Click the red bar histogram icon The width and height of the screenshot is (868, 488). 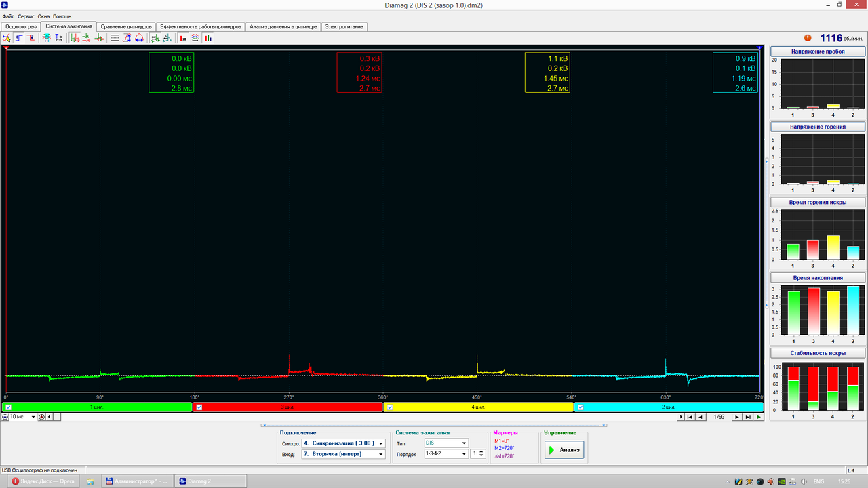click(x=183, y=38)
